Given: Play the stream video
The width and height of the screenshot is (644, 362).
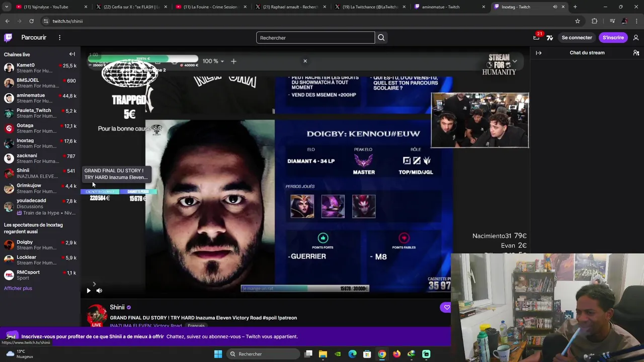Looking at the screenshot, I should (x=89, y=291).
